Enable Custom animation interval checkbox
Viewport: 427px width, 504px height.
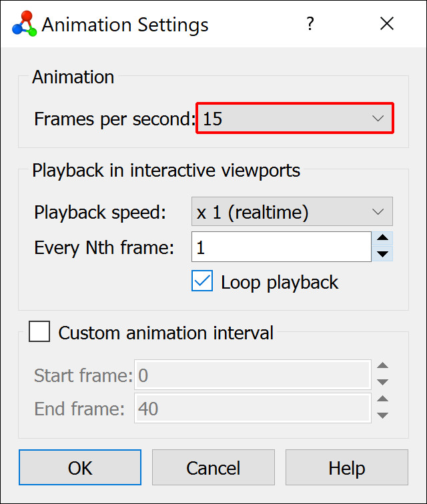coord(40,332)
